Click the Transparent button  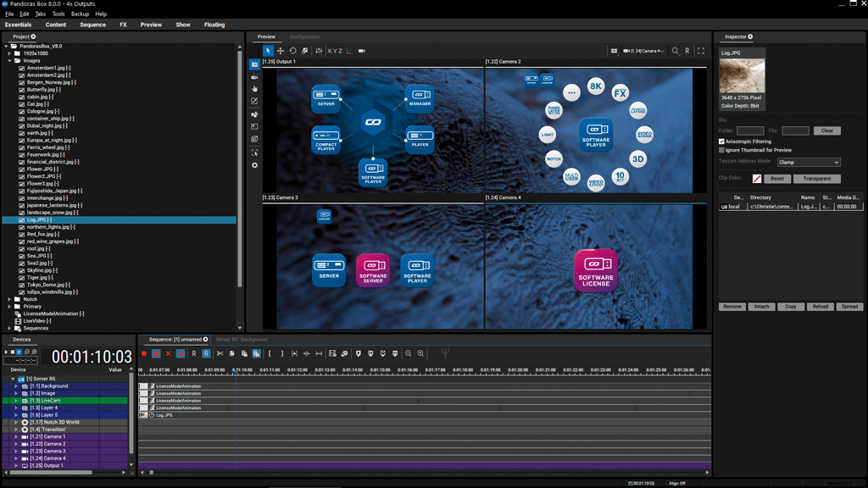(x=817, y=179)
